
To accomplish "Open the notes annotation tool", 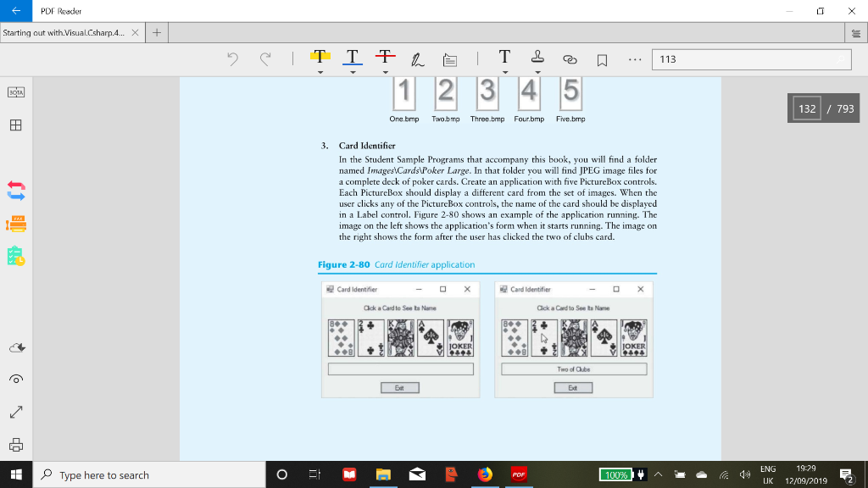I will point(449,58).
